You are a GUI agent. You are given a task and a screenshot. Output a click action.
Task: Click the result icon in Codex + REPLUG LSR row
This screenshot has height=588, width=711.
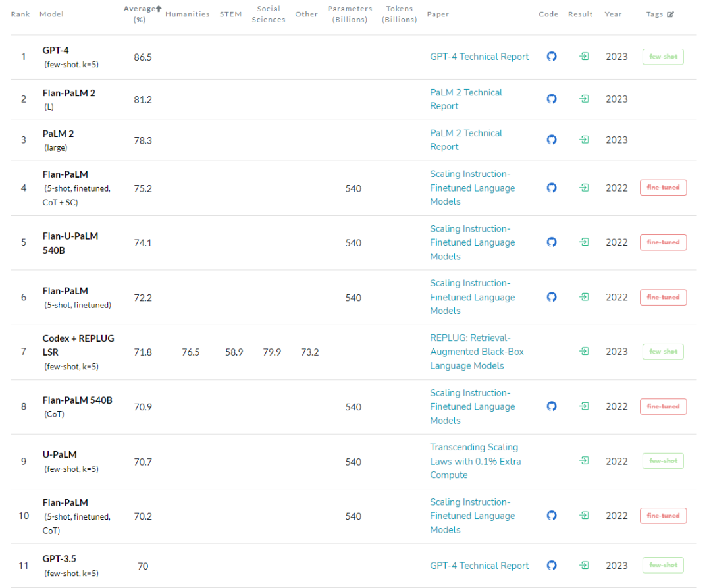click(584, 352)
